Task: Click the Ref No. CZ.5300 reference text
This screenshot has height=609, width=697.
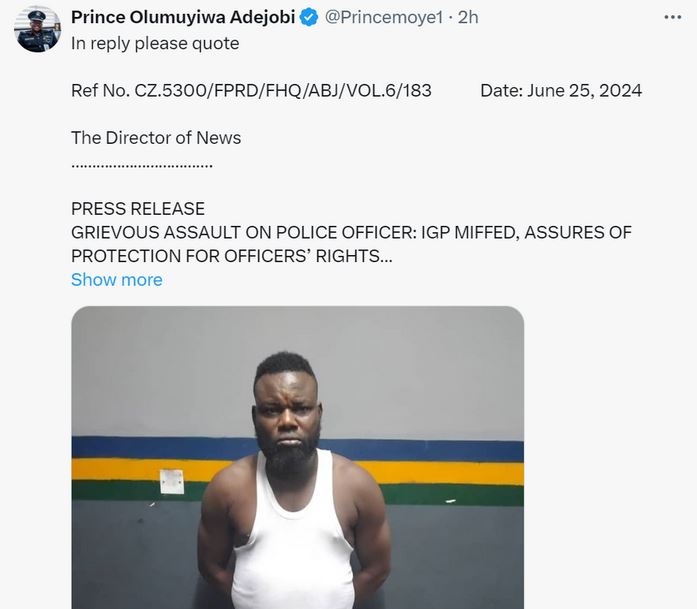Action: pos(251,91)
